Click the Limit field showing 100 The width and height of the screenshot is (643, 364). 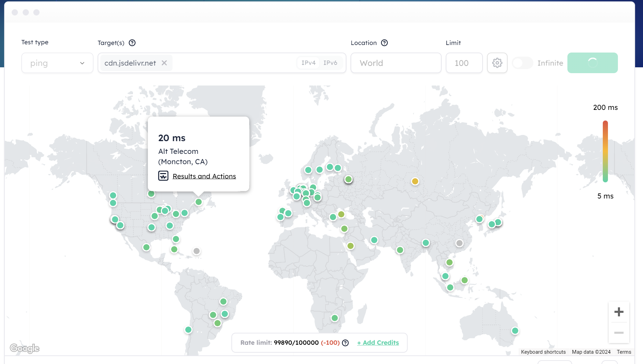click(464, 63)
